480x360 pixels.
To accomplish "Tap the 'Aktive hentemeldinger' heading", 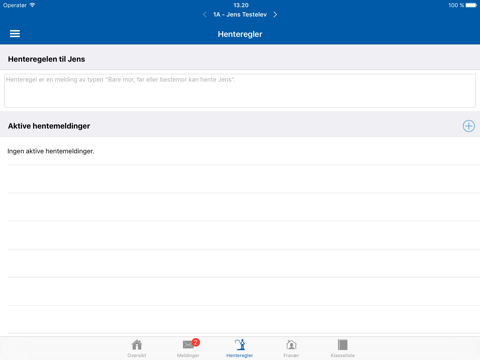I will click(49, 126).
